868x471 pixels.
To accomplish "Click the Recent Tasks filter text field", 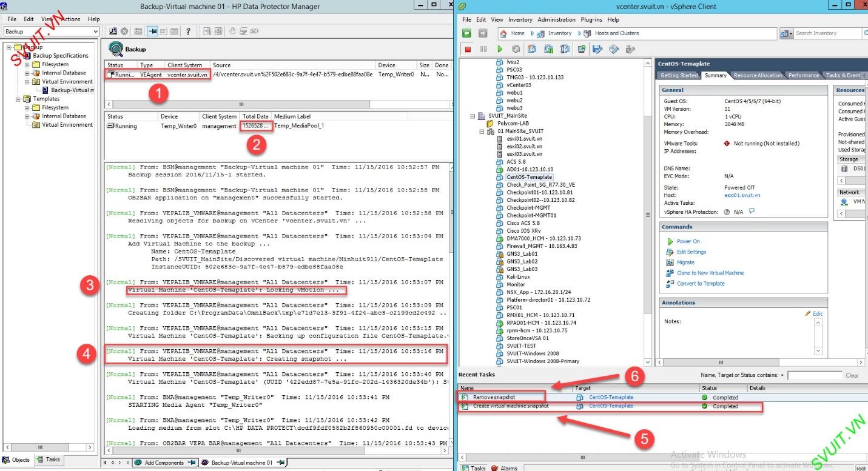I will (814, 375).
